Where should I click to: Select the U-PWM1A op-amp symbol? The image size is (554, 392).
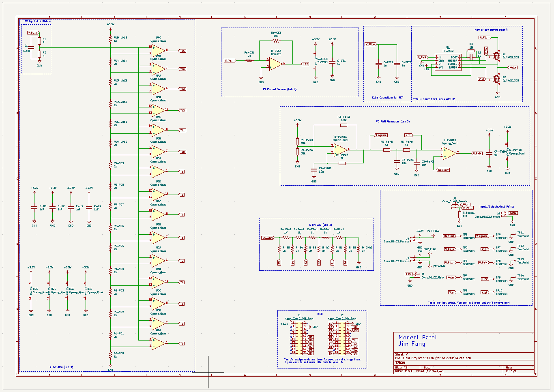[x=340, y=150]
